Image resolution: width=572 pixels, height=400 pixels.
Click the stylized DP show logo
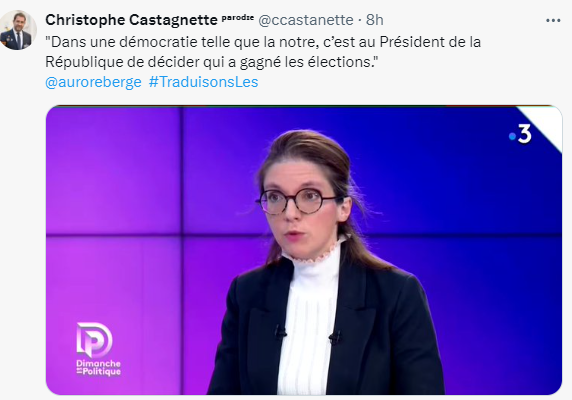[x=94, y=339]
